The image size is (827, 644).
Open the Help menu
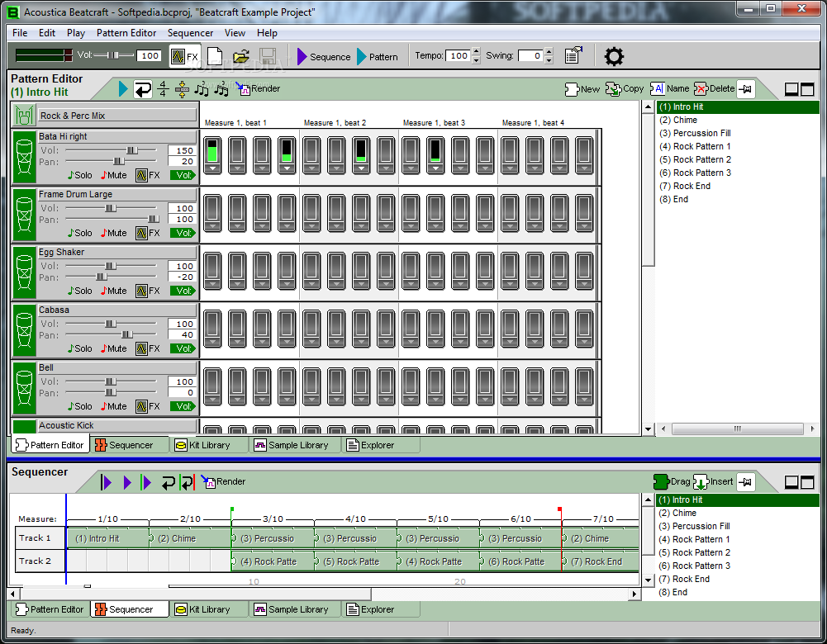pos(267,33)
